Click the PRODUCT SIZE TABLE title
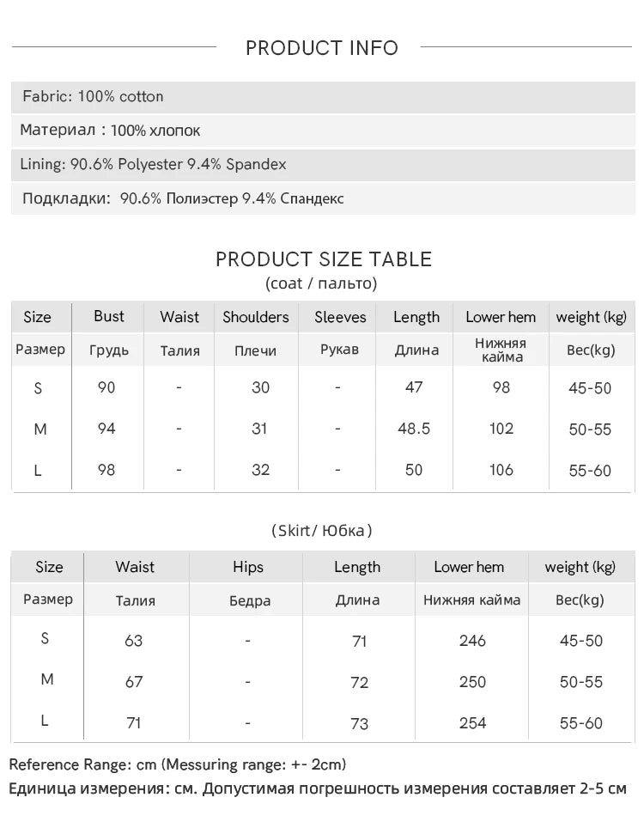The height and width of the screenshot is (828, 644). pyautogui.click(x=324, y=259)
